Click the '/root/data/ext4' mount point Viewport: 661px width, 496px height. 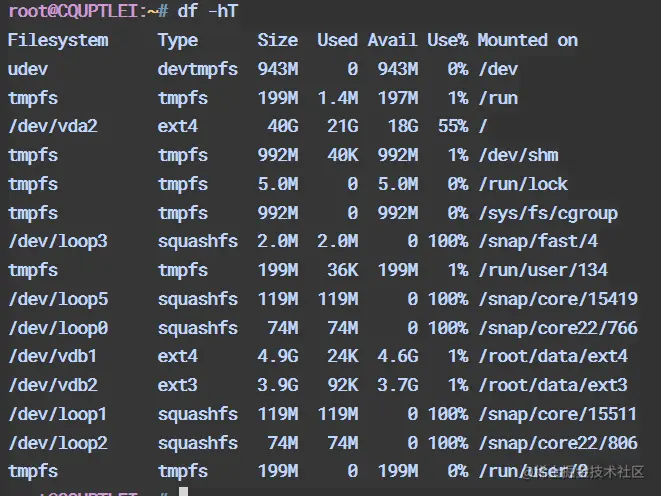pos(553,357)
